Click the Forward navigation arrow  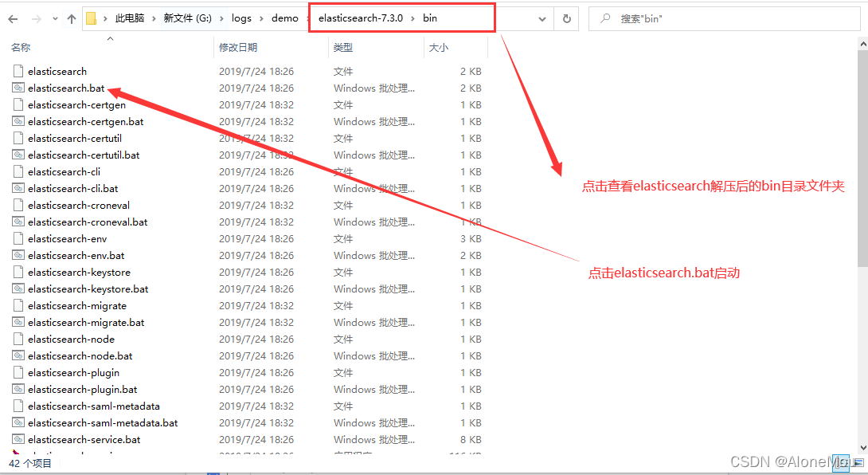(x=37, y=19)
